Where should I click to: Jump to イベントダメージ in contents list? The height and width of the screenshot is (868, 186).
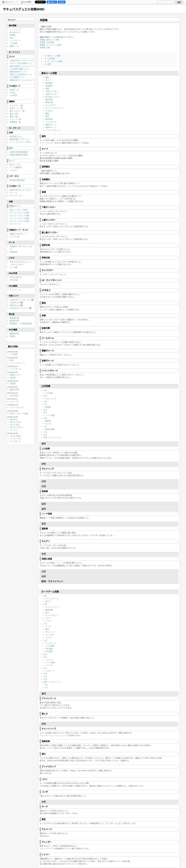[53, 130]
